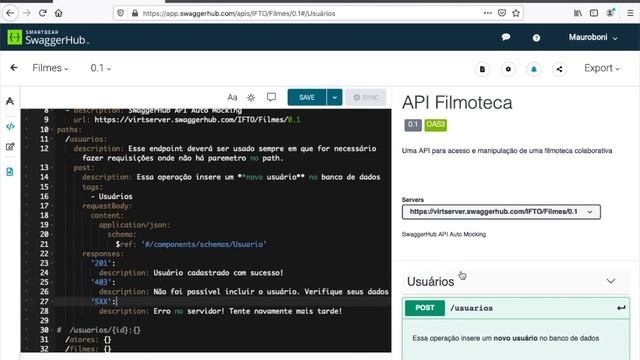
Task: Open the 0.1 version dropdown
Action: pyautogui.click(x=101, y=68)
